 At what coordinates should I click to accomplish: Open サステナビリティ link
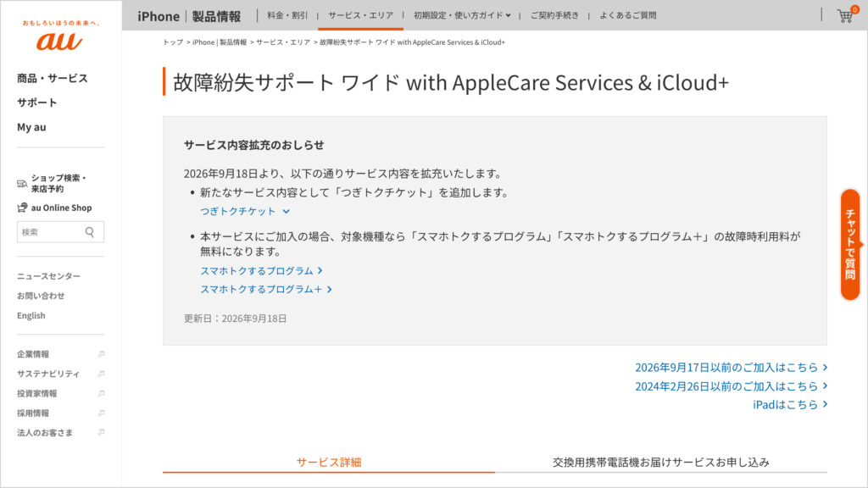point(48,374)
